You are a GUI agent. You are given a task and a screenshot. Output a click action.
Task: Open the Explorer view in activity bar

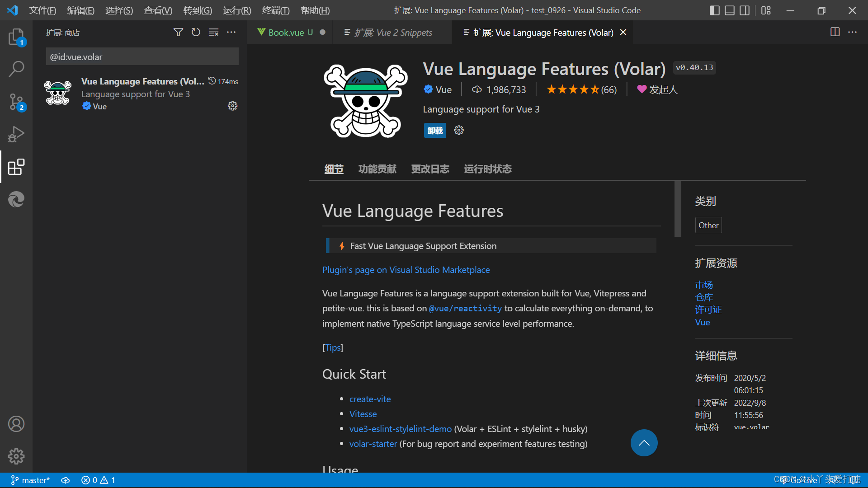16,37
